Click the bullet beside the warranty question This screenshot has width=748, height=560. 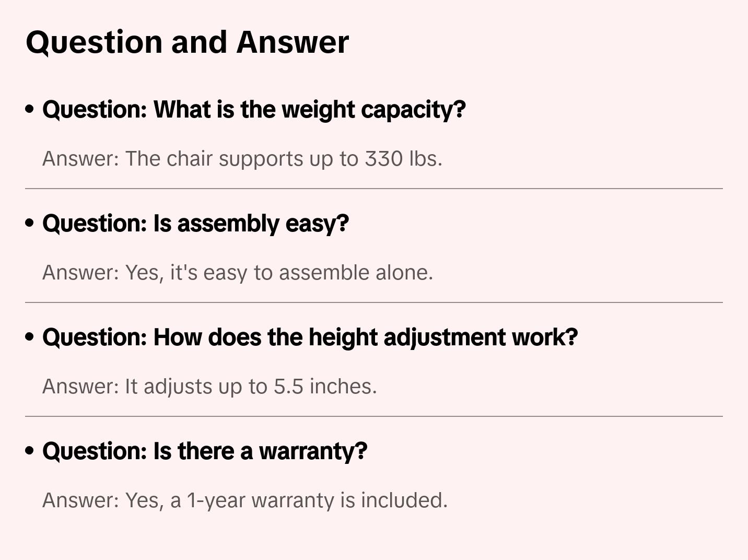click(x=30, y=451)
